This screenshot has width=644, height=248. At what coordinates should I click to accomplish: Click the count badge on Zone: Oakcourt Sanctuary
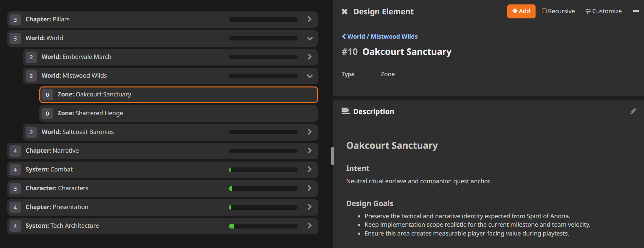[x=47, y=95]
